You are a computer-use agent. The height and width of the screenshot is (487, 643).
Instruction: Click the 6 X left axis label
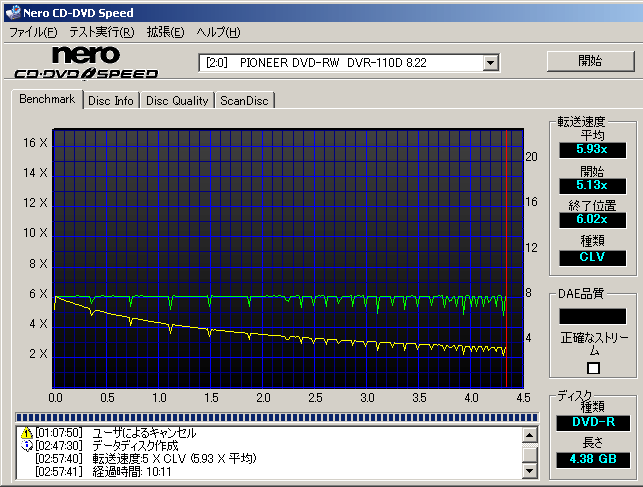38,294
